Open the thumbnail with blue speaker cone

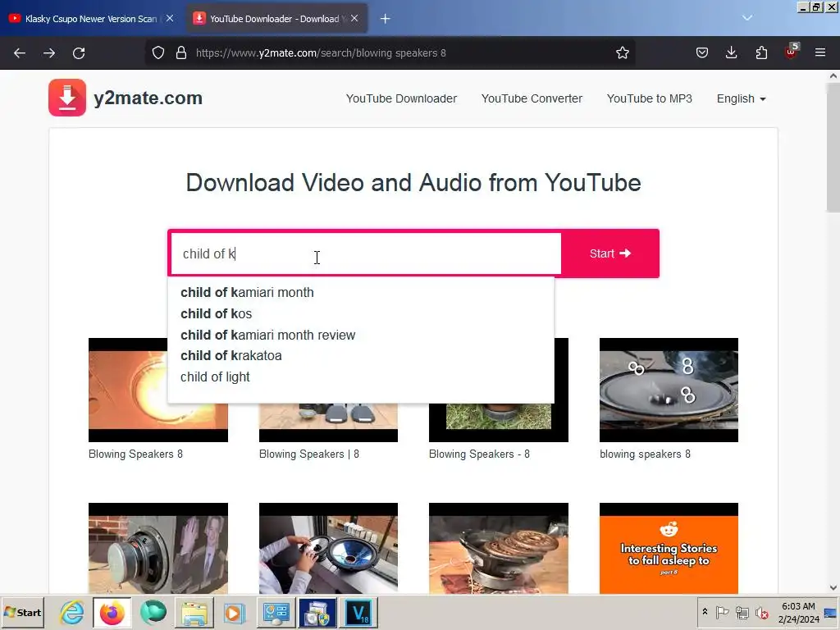(328, 548)
